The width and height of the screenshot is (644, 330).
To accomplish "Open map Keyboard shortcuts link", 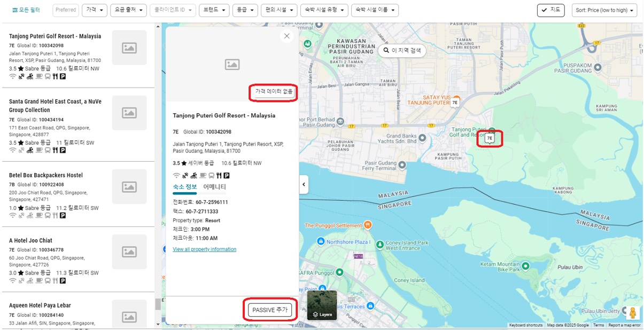I will tap(526, 325).
